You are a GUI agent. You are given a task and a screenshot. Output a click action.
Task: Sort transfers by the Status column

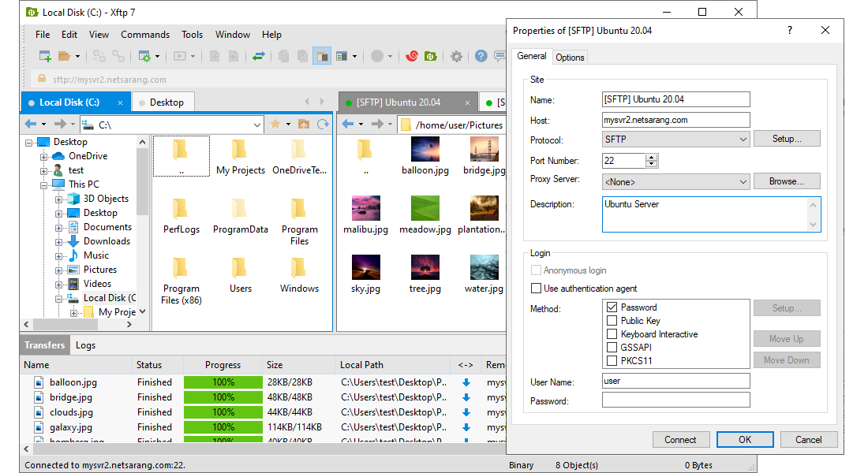point(158,365)
